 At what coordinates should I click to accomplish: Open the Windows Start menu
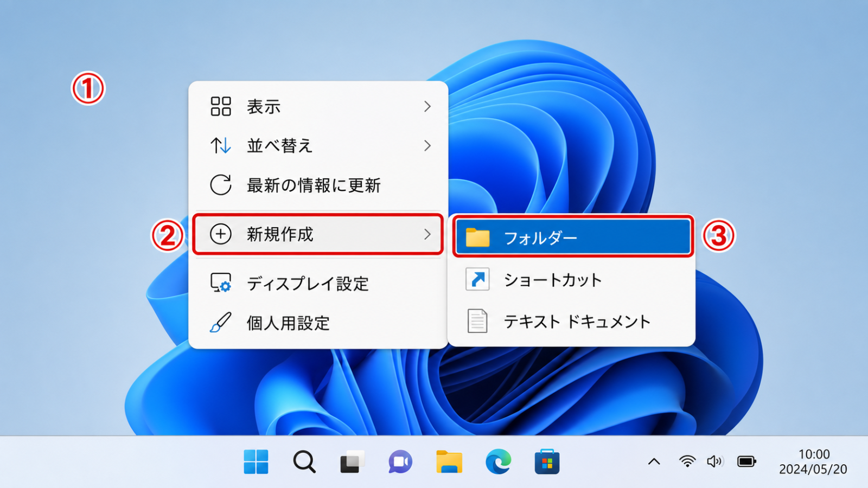point(256,462)
